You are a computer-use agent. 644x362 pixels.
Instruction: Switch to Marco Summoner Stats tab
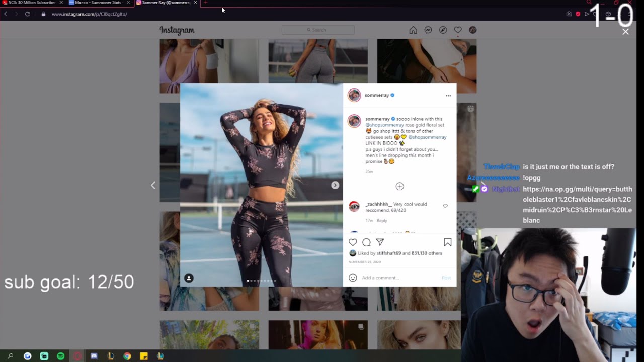click(98, 3)
